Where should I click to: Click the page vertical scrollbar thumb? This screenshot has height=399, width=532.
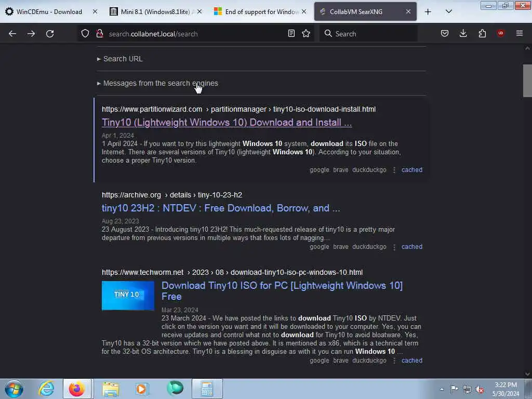pyautogui.click(x=527, y=81)
